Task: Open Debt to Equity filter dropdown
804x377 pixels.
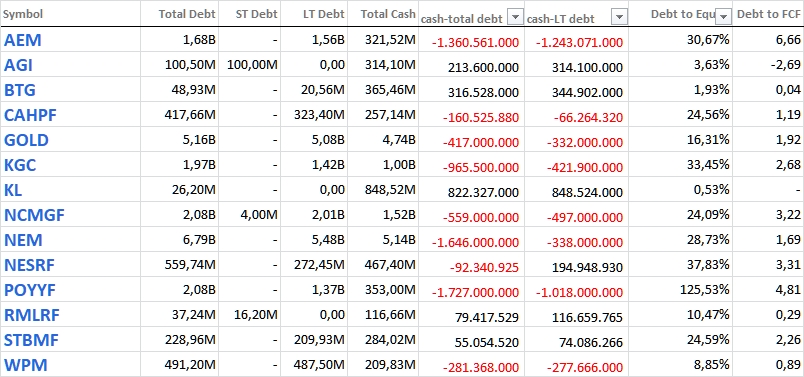Action: (723, 17)
